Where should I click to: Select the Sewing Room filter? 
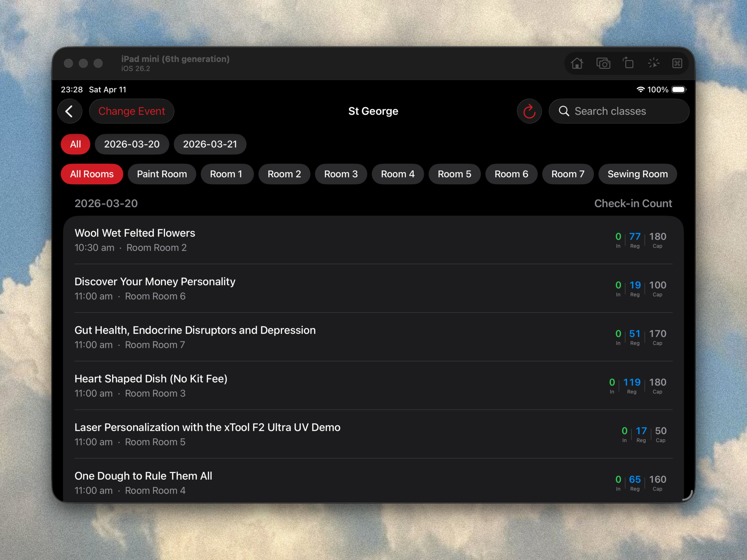(638, 174)
